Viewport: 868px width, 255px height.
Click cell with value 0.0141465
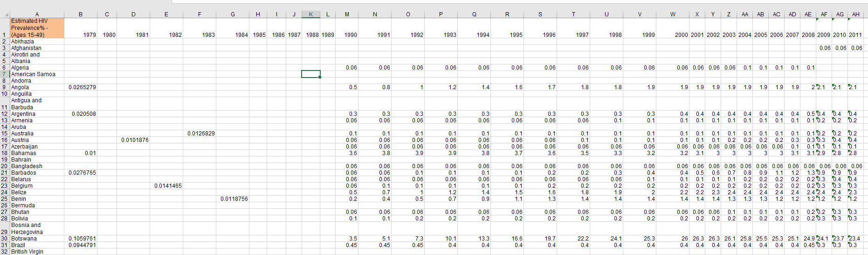click(x=166, y=186)
